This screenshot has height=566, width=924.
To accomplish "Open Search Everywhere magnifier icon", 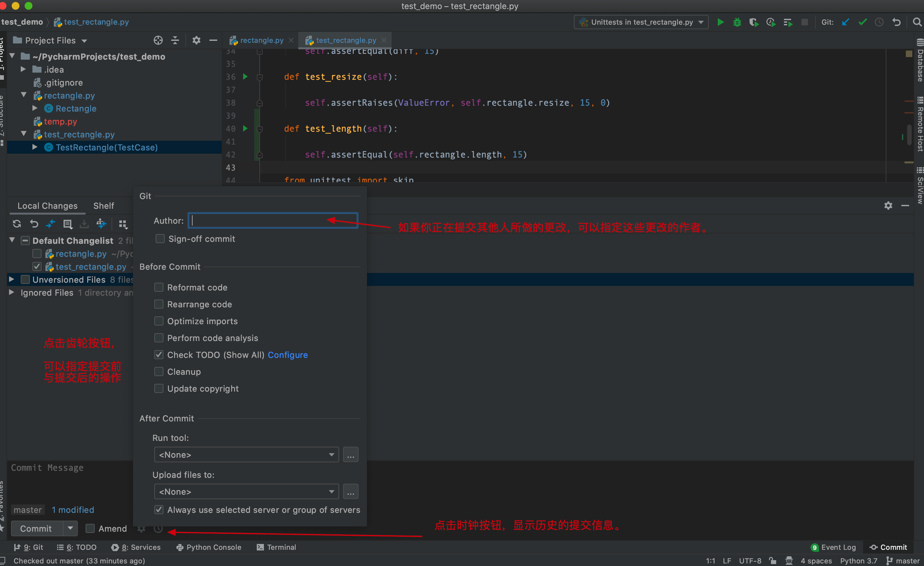I will (917, 22).
